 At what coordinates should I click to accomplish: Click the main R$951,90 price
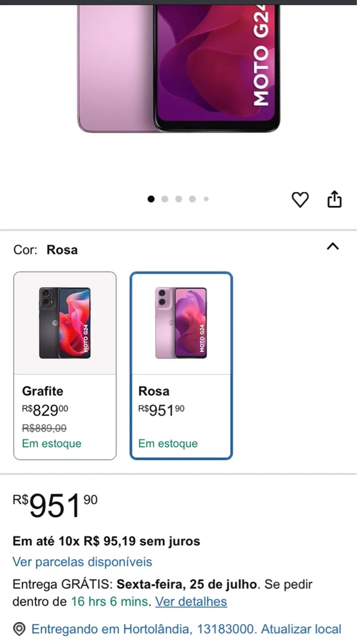pos(55,505)
